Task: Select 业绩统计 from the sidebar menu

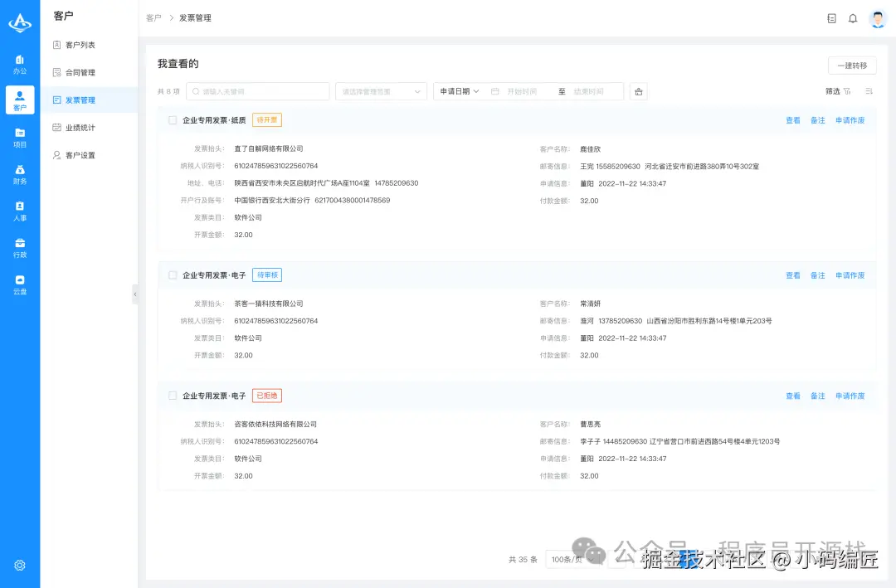Action: pyautogui.click(x=79, y=127)
